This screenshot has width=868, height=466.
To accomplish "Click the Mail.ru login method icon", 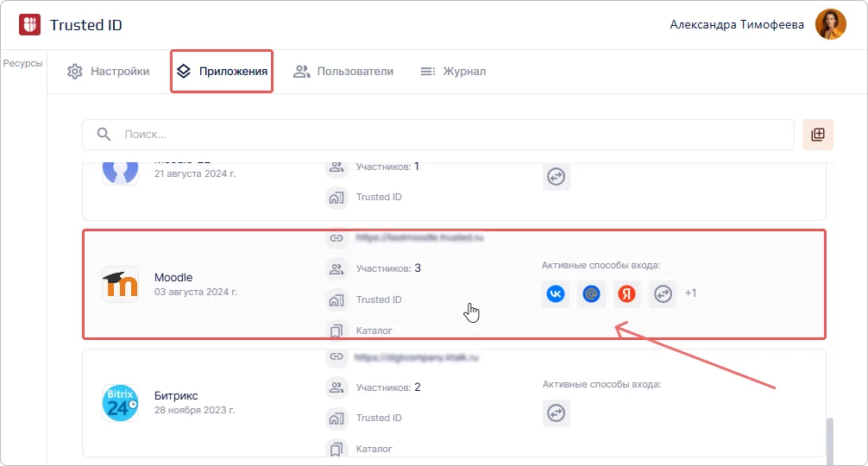I will (591, 294).
